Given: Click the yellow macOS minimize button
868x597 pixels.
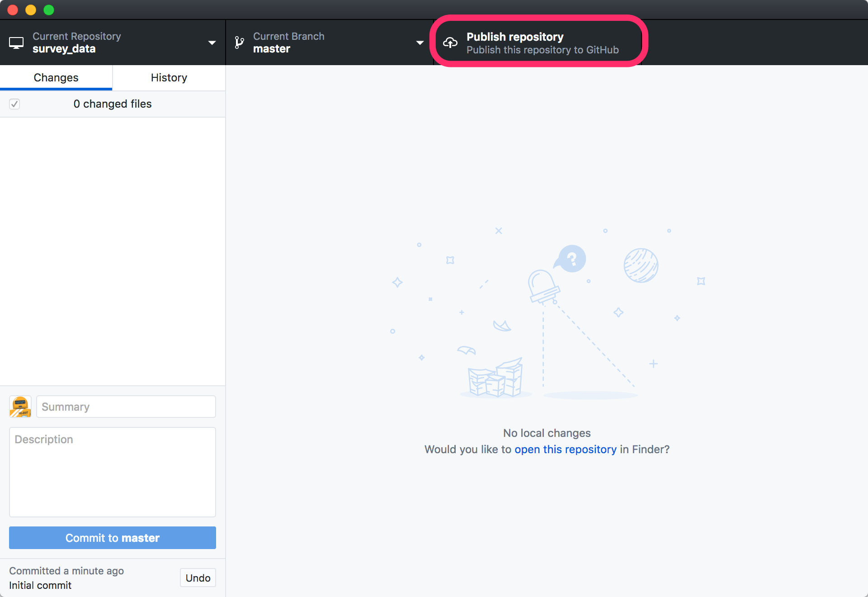Looking at the screenshot, I should pos(31,10).
